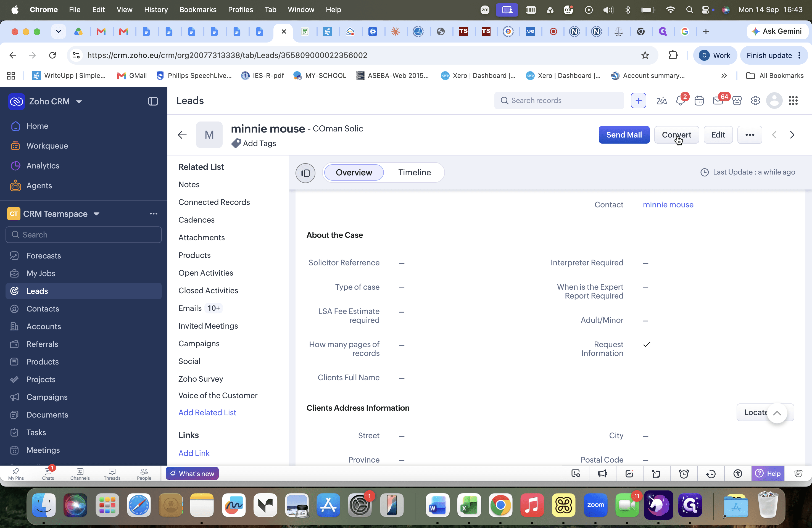Reload the page
Screen dimensions: 812x528
pyautogui.click(x=52, y=55)
